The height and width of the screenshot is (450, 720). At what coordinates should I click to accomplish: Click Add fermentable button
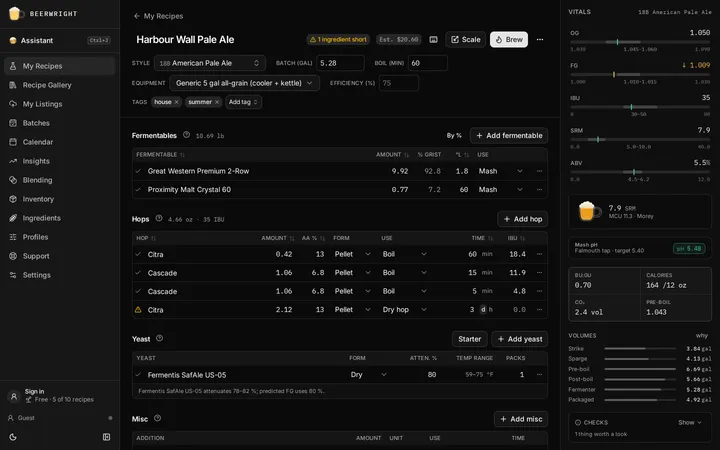[x=509, y=135]
